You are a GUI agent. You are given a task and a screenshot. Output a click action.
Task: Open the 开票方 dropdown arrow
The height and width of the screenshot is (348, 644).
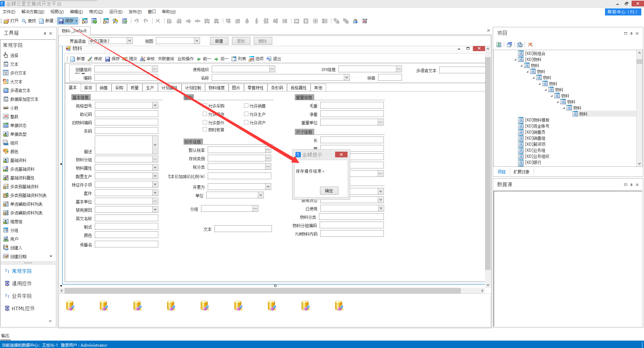(268, 186)
